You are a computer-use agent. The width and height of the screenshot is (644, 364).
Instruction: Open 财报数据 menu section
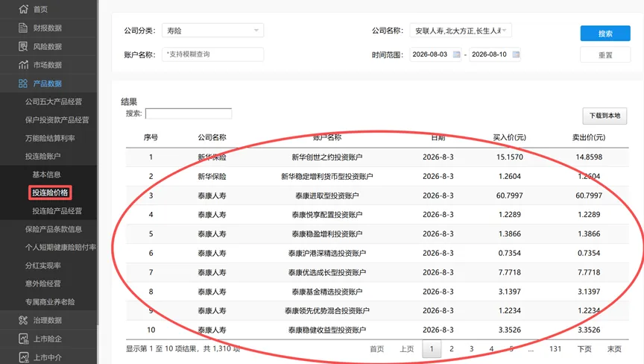click(47, 28)
